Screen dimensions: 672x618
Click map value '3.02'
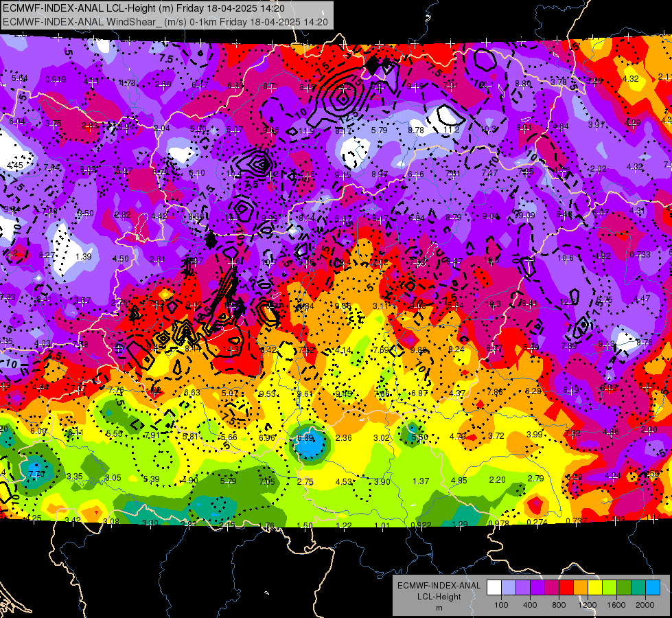tap(382, 438)
